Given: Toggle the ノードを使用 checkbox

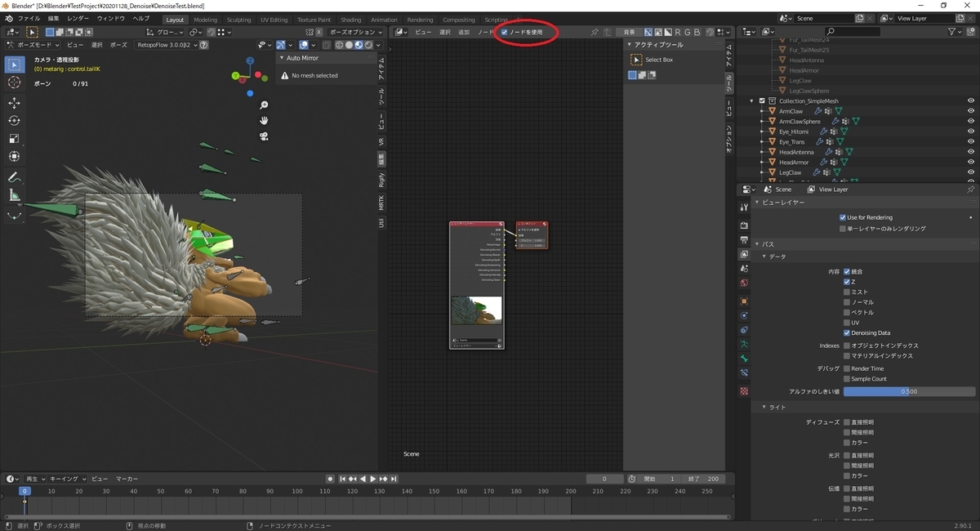Looking at the screenshot, I should pos(504,32).
